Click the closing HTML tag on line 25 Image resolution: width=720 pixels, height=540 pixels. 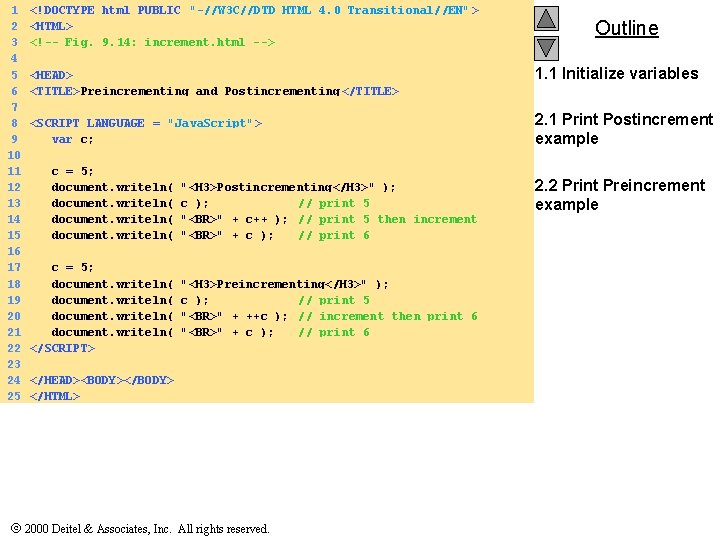(x=55, y=396)
